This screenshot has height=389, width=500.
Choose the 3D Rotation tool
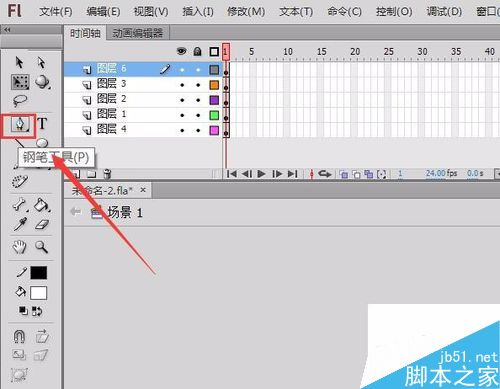point(42,82)
